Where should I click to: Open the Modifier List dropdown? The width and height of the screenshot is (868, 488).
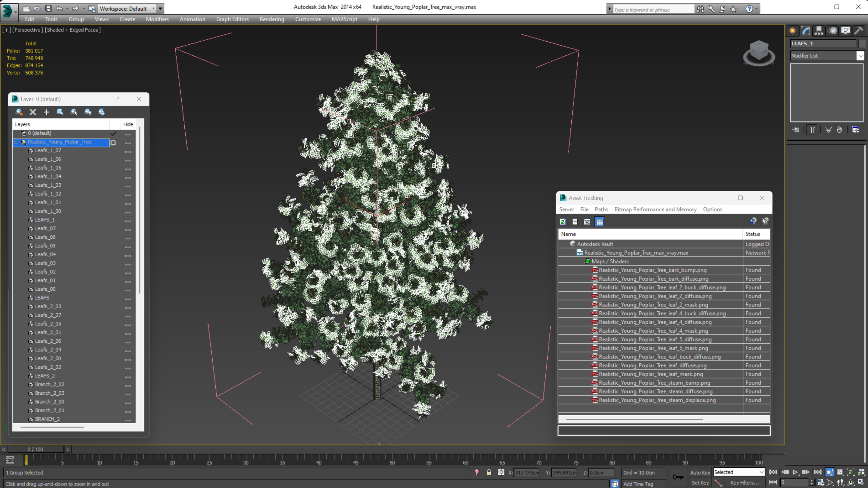pyautogui.click(x=860, y=56)
